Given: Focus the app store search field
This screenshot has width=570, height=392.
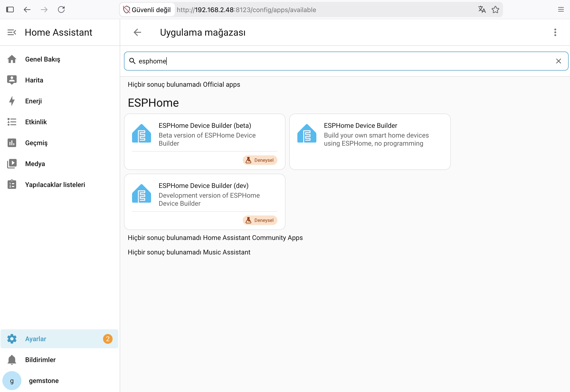Looking at the screenshot, I should pos(346,61).
